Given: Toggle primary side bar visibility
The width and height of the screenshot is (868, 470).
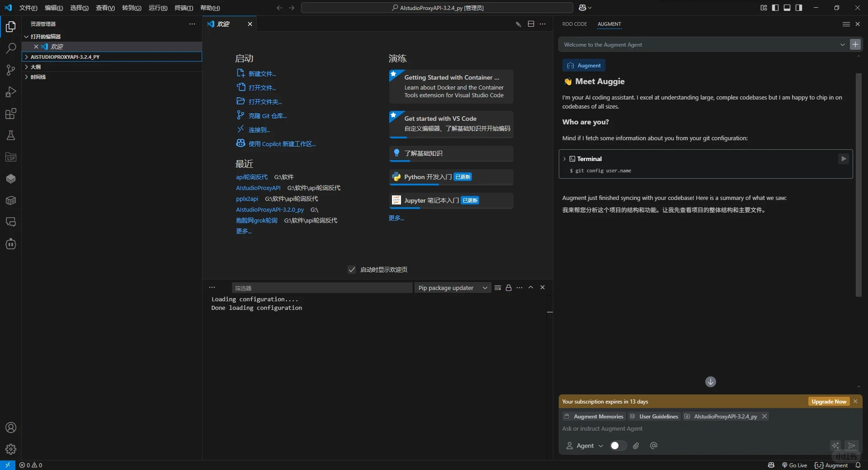Looking at the screenshot, I should [775, 8].
